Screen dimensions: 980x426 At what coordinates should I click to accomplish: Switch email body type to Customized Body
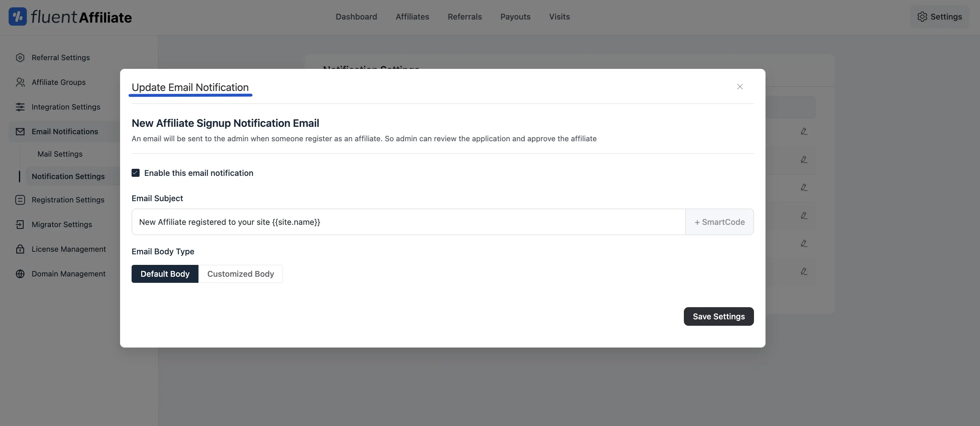click(240, 274)
